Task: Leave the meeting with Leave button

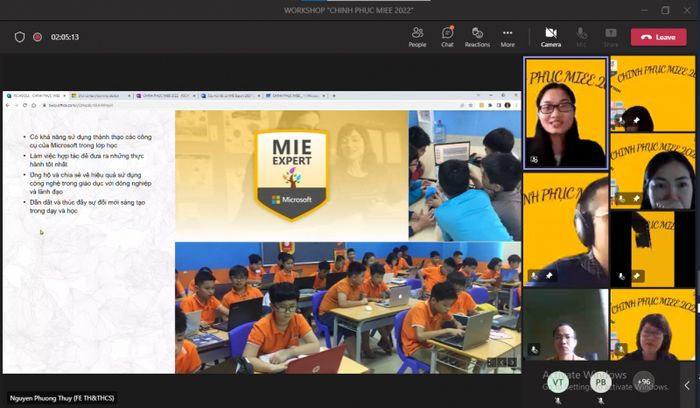Action: click(x=658, y=37)
